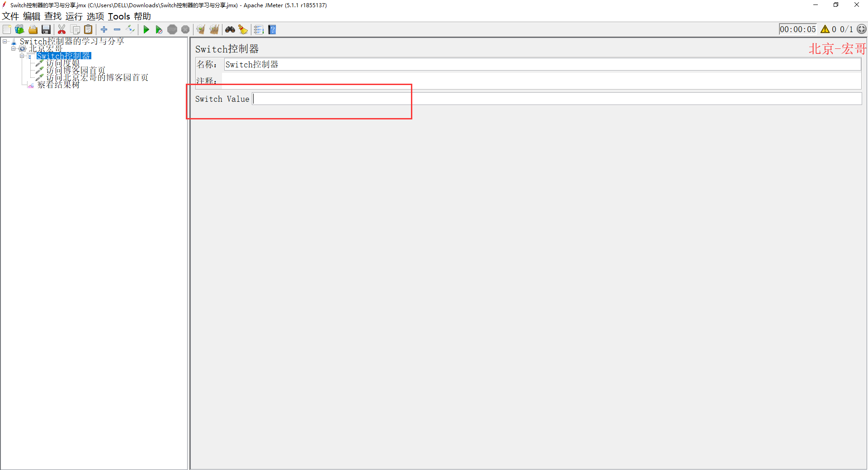This screenshot has width=868, height=470.
Task: Select 访问北京宏哥的博客园首页 sampler
Action: pyautogui.click(x=97, y=77)
